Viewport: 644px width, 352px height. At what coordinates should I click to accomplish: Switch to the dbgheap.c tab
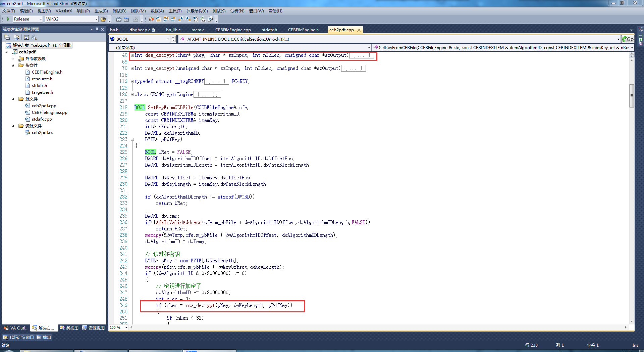click(142, 30)
